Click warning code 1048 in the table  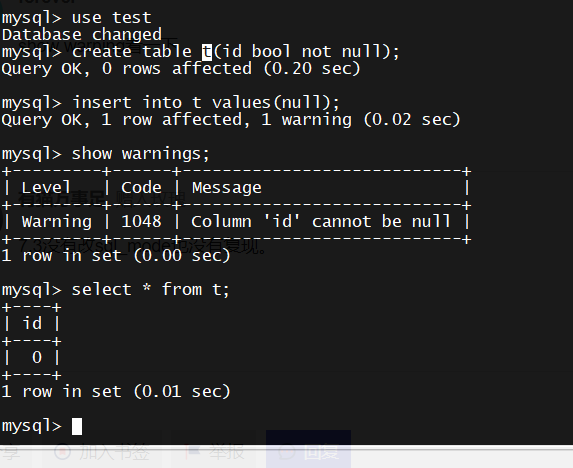pos(141,222)
